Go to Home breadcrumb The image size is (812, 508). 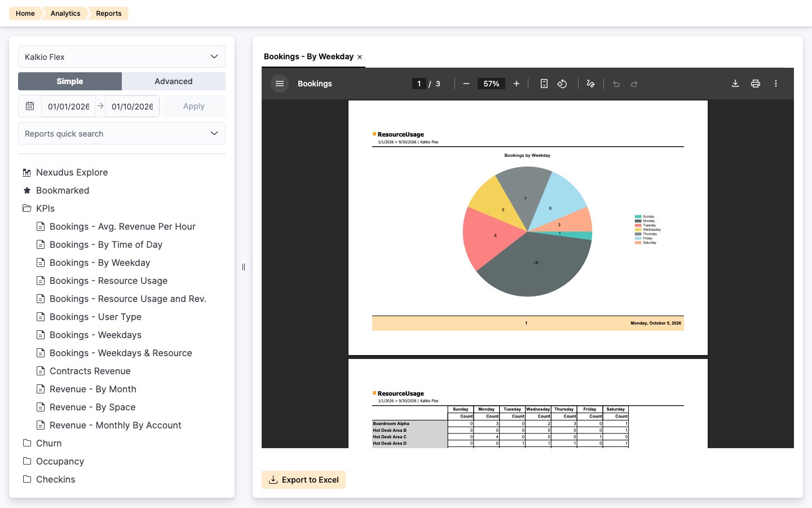[x=25, y=14]
